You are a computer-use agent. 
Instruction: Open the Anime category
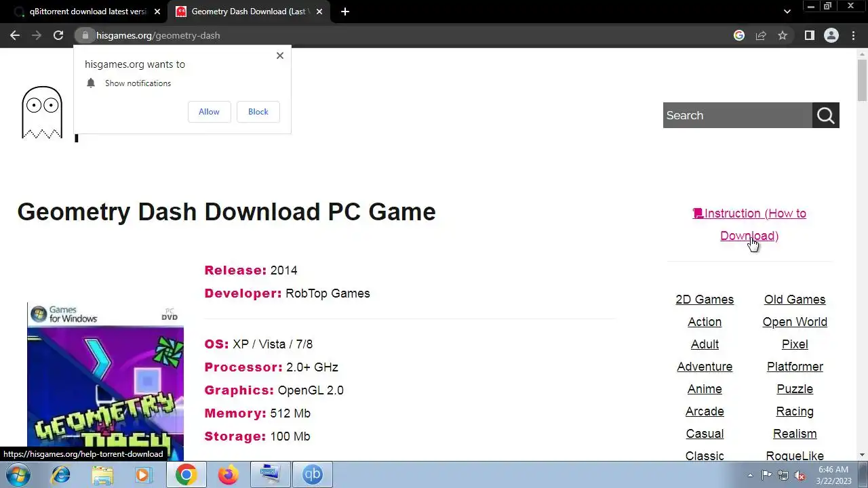(705, 389)
